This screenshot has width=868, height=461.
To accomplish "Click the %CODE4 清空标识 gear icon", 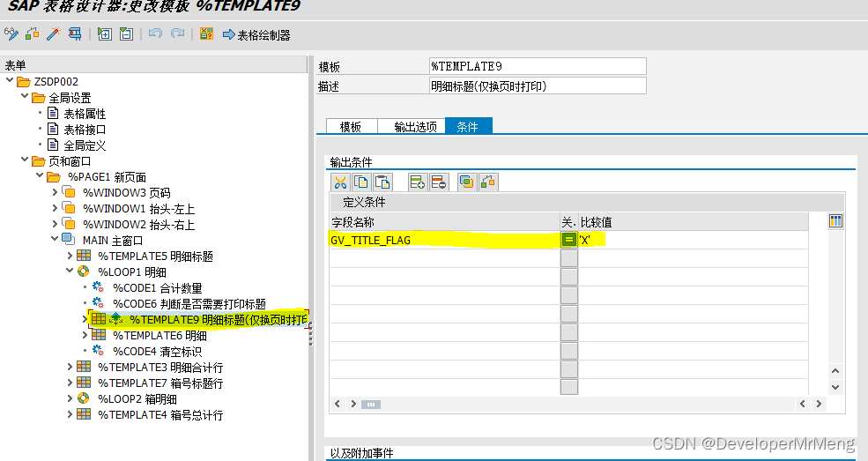I will (99, 350).
